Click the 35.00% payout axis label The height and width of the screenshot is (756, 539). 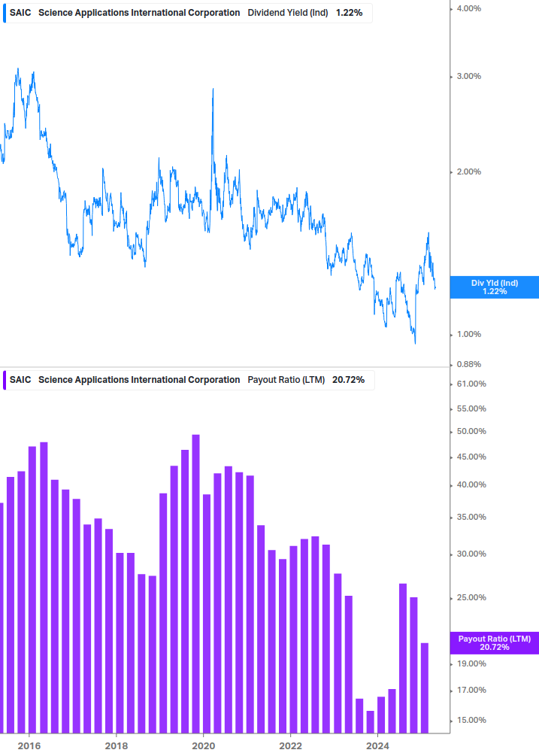coord(471,517)
